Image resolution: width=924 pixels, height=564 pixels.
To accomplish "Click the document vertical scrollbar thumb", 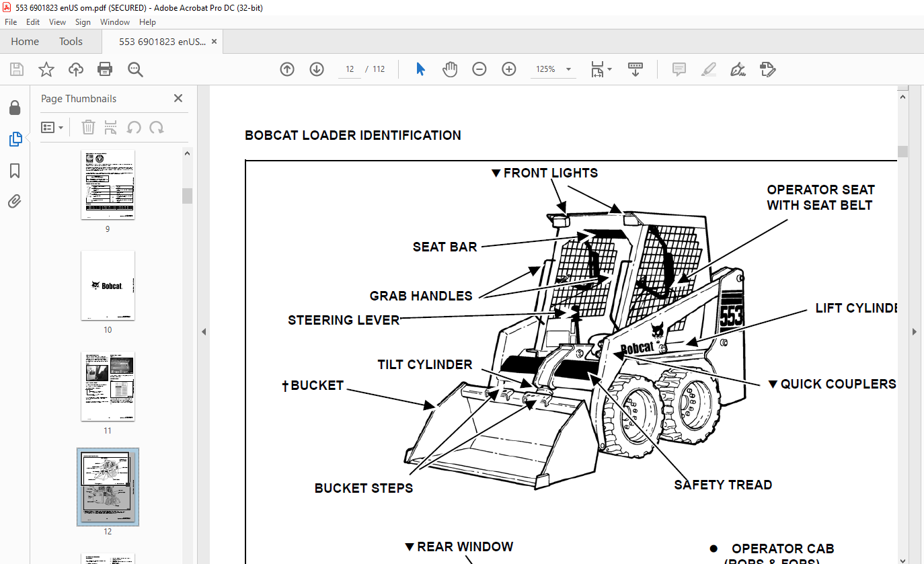I will tap(902, 151).
